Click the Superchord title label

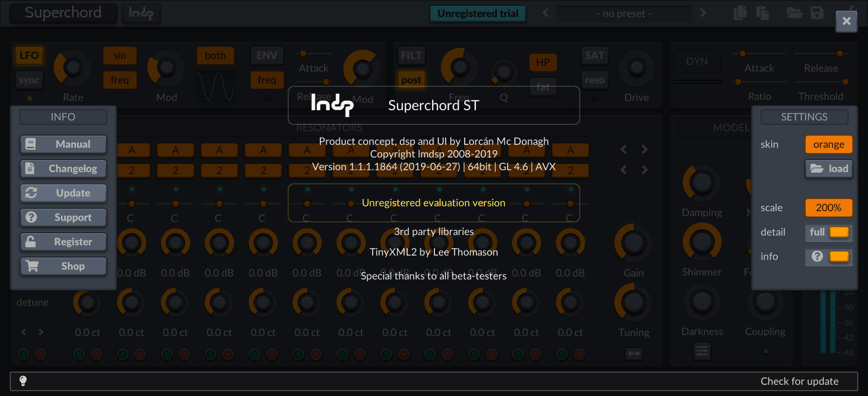tap(63, 13)
